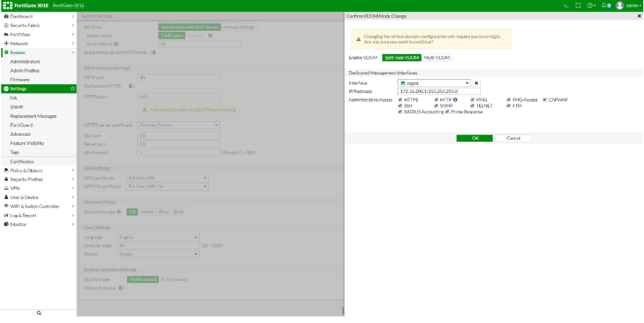This screenshot has height=323, width=644.
Task: Click the Log & Report chart icon
Action: pos(6,215)
